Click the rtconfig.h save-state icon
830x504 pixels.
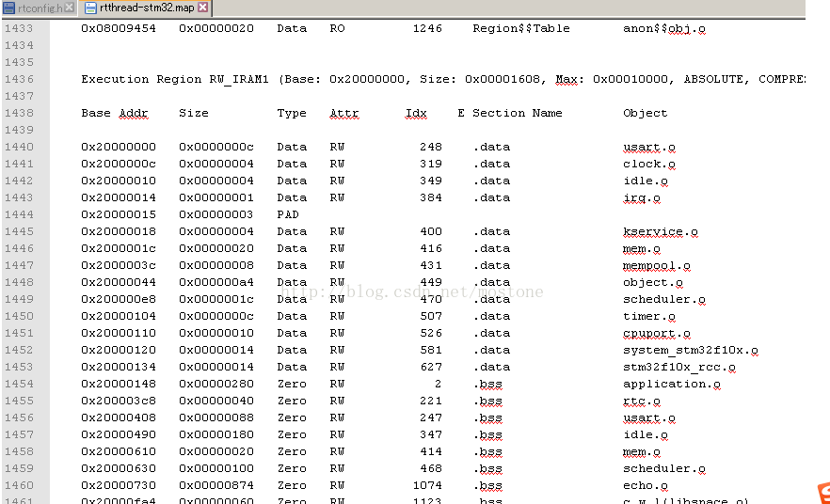(9, 8)
